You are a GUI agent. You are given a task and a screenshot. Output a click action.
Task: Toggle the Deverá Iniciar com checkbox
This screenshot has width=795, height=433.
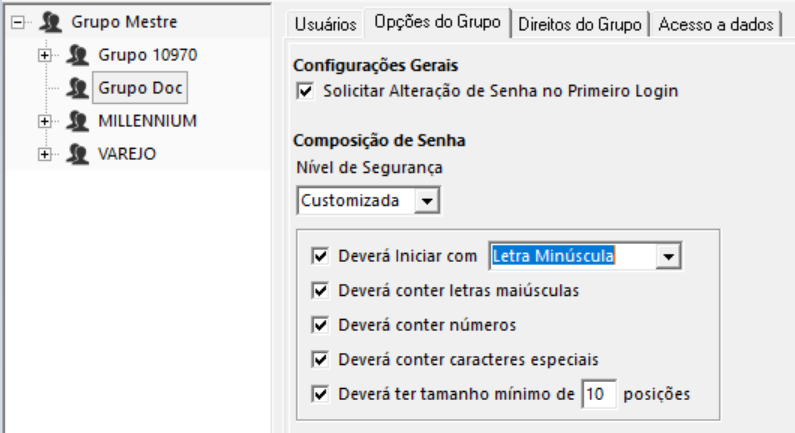321,256
